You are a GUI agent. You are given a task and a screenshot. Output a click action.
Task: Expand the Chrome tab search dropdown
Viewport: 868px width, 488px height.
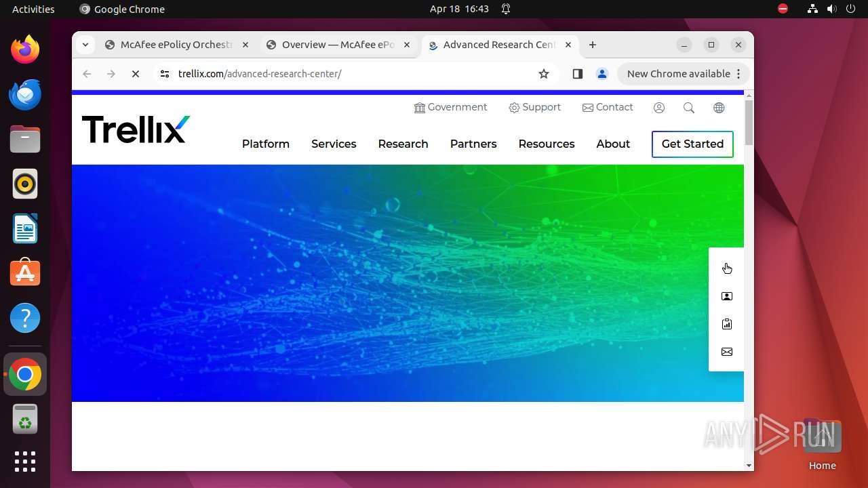[85, 45]
